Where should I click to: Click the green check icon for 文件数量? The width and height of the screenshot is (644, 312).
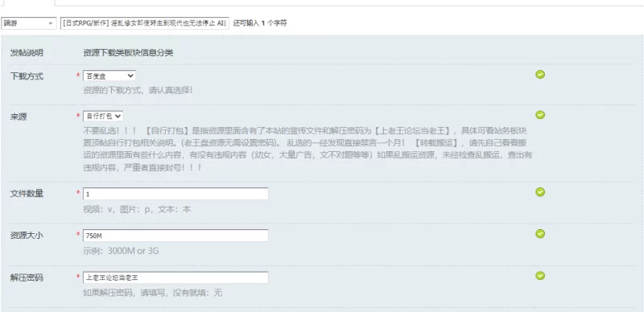tap(540, 191)
